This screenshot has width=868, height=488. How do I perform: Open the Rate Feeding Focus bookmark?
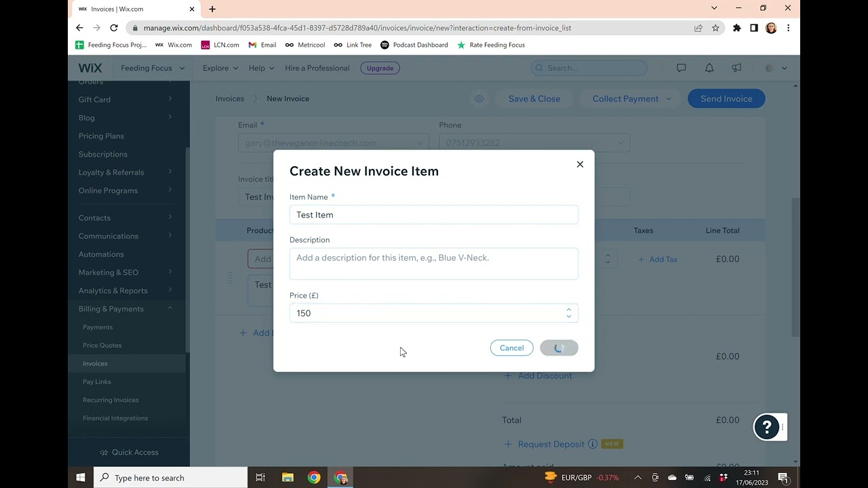[x=491, y=45]
